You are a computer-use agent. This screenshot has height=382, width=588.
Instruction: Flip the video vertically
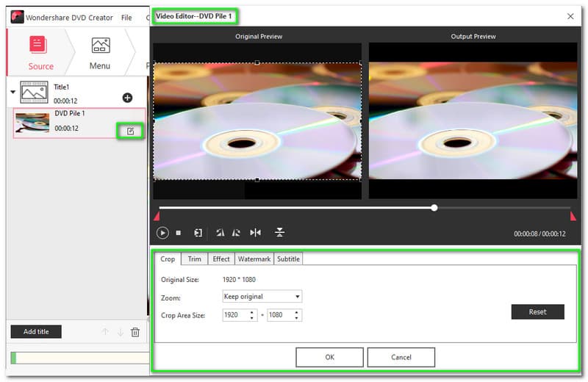point(279,233)
